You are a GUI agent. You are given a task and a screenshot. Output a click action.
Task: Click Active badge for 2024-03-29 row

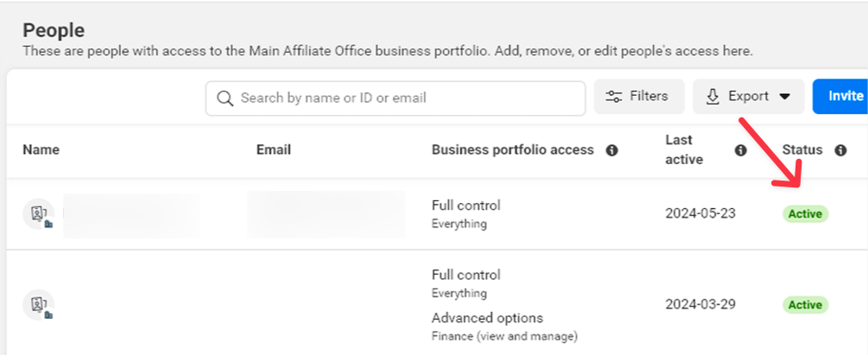[x=805, y=305]
